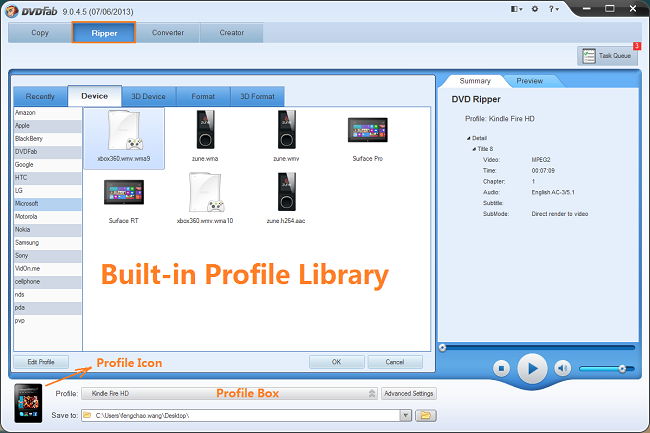This screenshot has width=650, height=433.
Task: Select Sony in the brand list
Action: tap(48, 256)
